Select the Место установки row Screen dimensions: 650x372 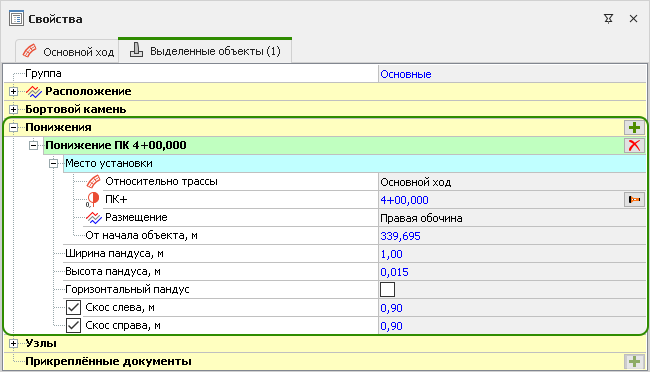(354, 163)
